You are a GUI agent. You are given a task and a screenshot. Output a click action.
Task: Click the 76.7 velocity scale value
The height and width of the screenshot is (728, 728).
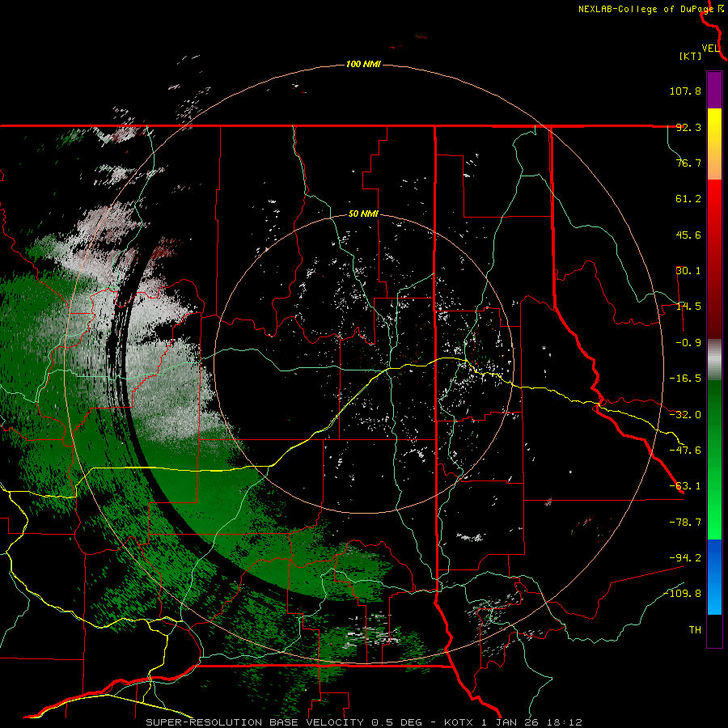(x=688, y=163)
